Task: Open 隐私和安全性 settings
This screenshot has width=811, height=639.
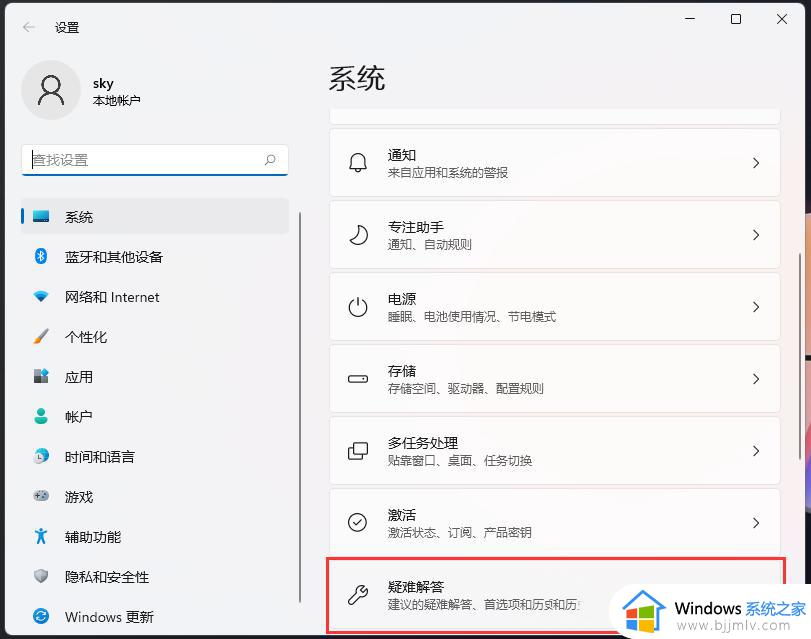Action: [155, 576]
